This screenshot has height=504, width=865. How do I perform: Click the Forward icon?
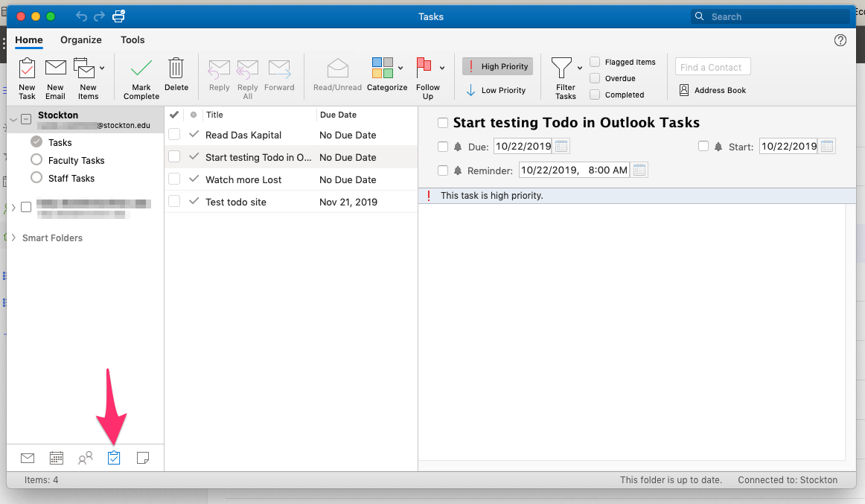(x=279, y=70)
